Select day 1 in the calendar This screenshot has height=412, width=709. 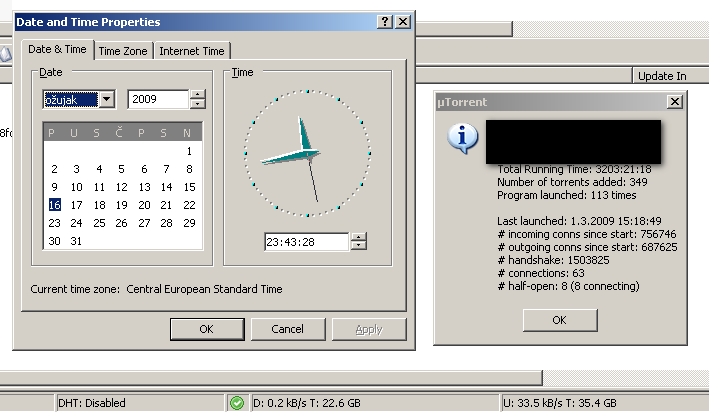point(189,151)
